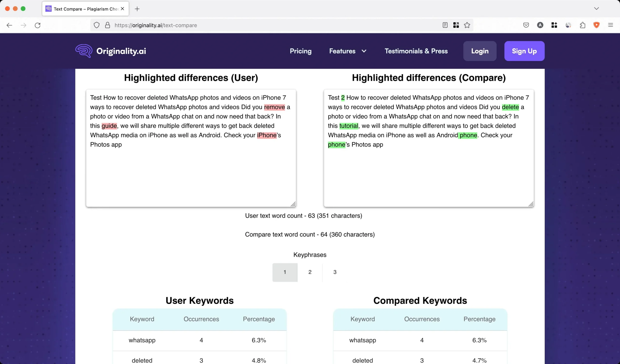Click the refresh/reload page icon

(38, 25)
